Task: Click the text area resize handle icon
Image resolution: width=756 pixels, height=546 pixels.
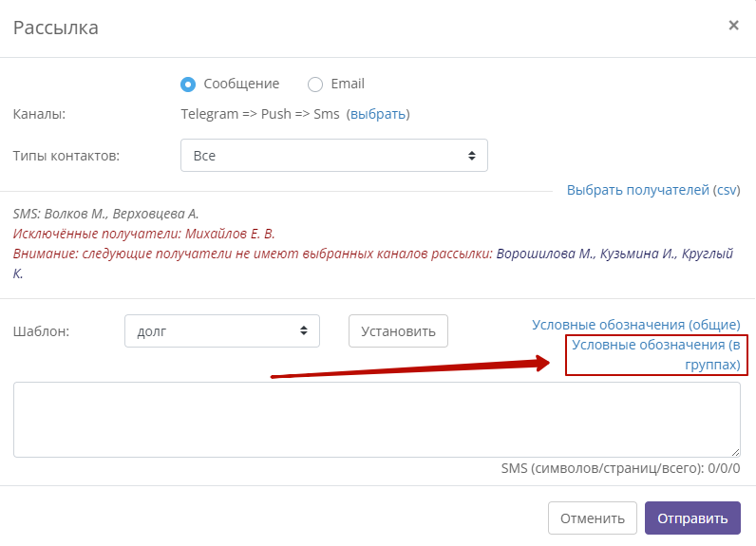Action: tap(735, 452)
